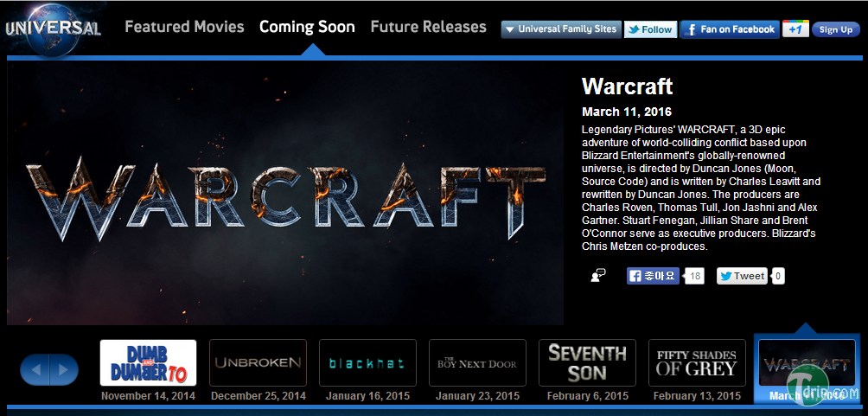Select the Seventh Son thumbnail
Screen dimensions: 868x416
point(587,363)
